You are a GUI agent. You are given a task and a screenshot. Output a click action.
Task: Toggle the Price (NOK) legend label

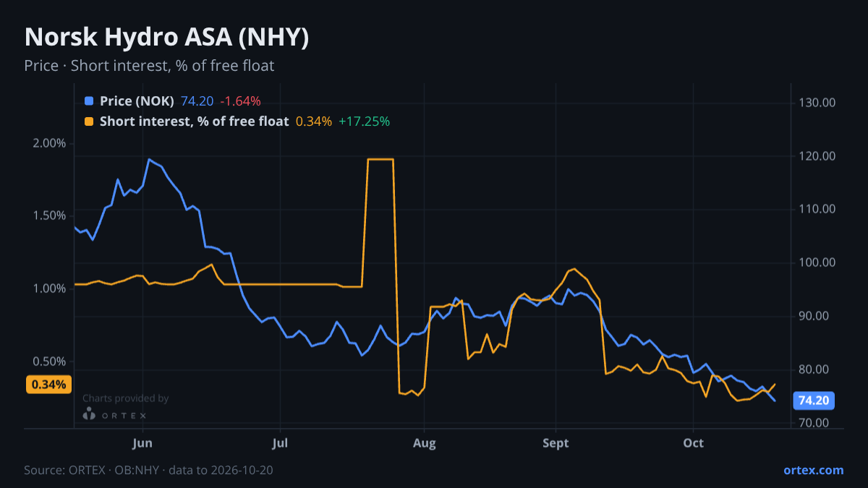[x=137, y=101]
